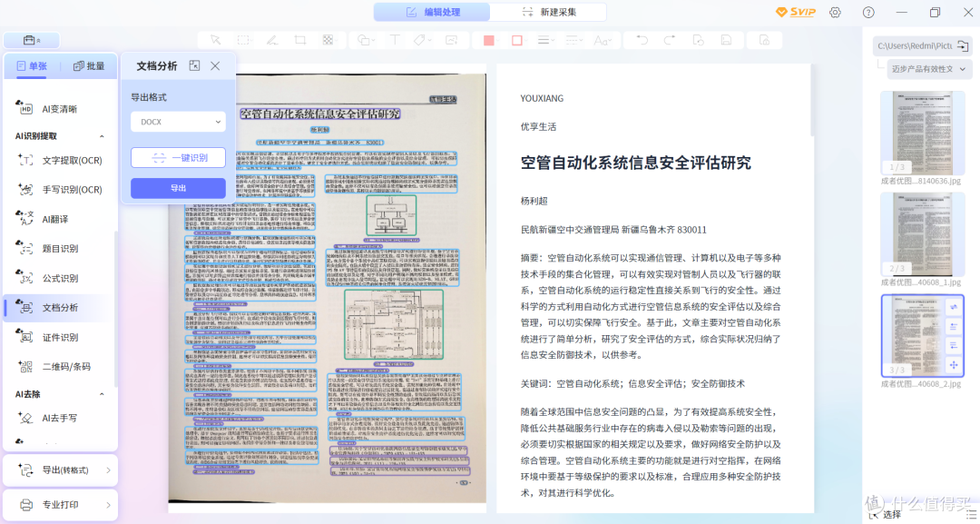Open the red outline color swatch
The image size is (980, 524).
coord(517,40)
